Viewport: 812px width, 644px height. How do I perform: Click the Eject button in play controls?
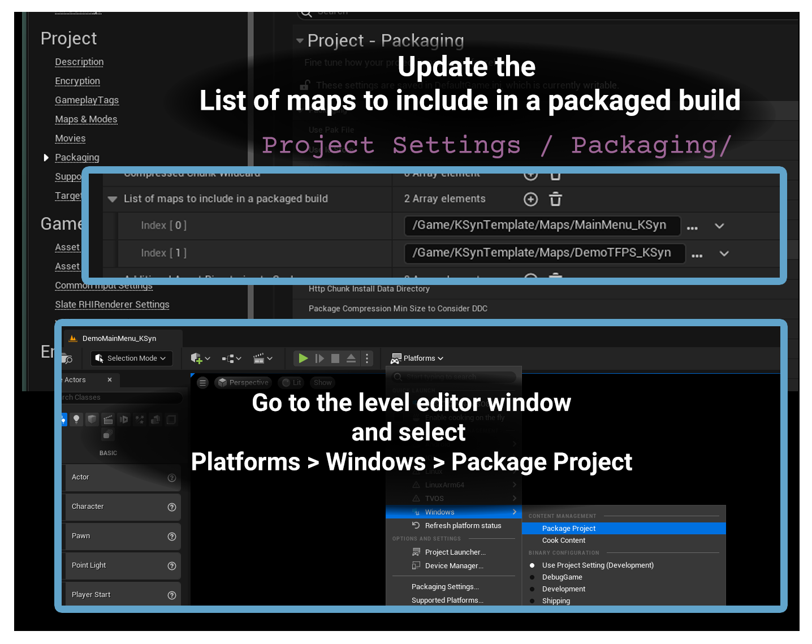click(351, 358)
